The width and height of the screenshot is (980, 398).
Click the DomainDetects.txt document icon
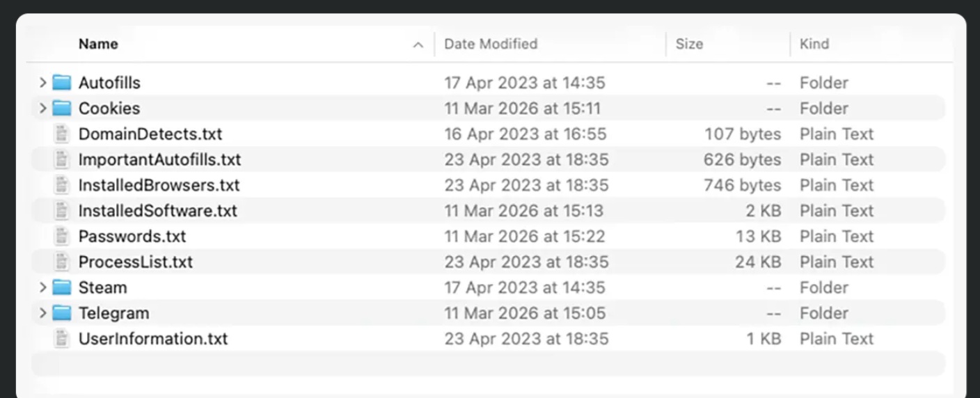[x=62, y=134]
